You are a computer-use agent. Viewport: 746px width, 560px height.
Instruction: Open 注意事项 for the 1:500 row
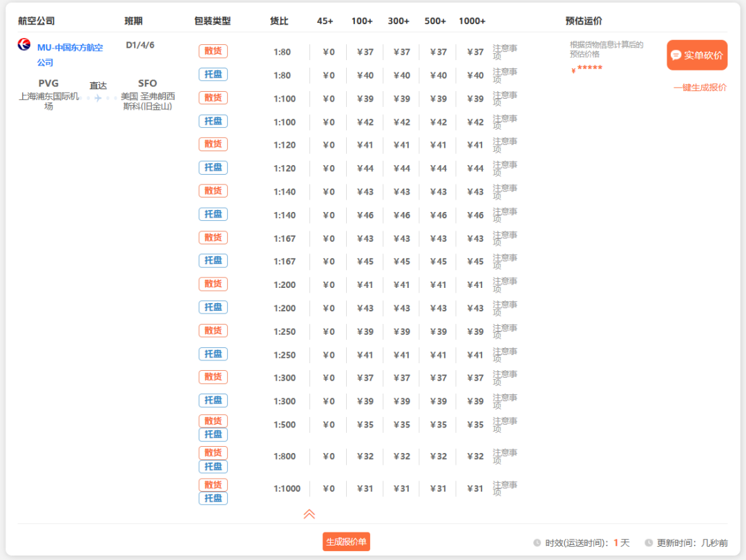pyautogui.click(x=504, y=425)
